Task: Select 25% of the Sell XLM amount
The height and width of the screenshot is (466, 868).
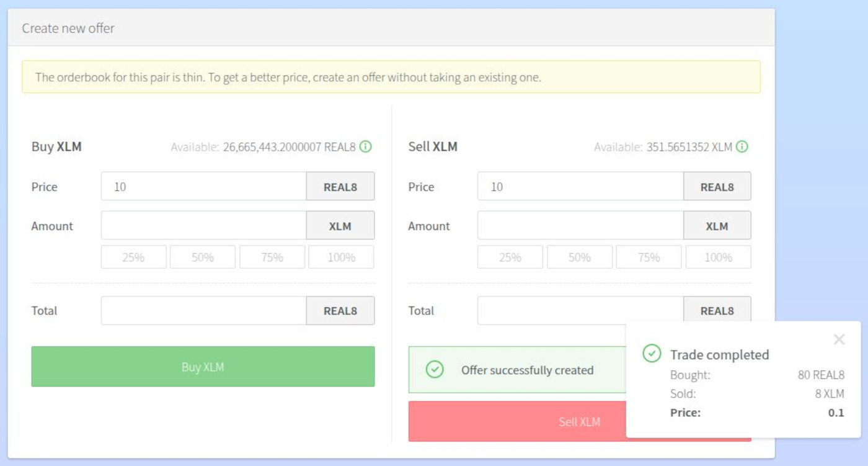Action: click(x=510, y=257)
